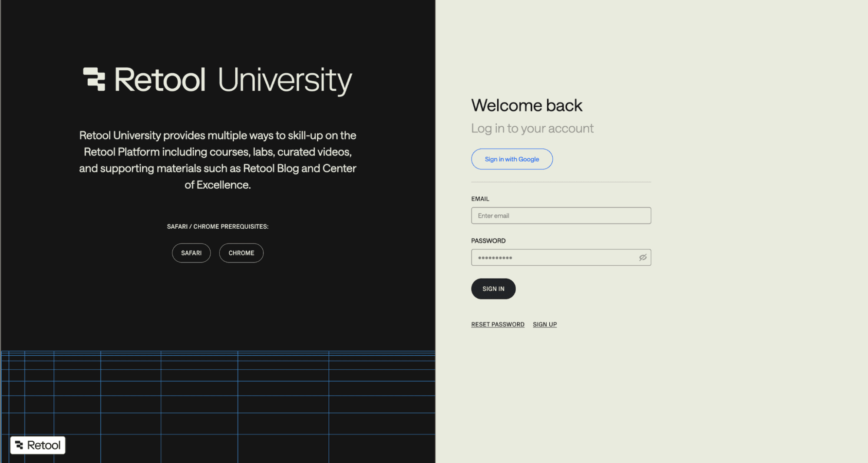Focus the Enter email field
Screen dimensions: 868x463
(561, 216)
